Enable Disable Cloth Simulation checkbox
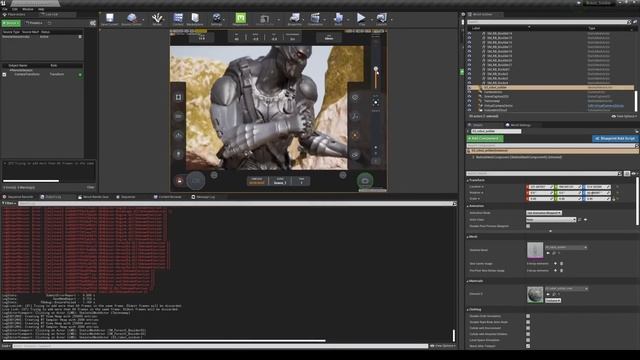This screenshot has height=360, width=640. (x=528, y=316)
